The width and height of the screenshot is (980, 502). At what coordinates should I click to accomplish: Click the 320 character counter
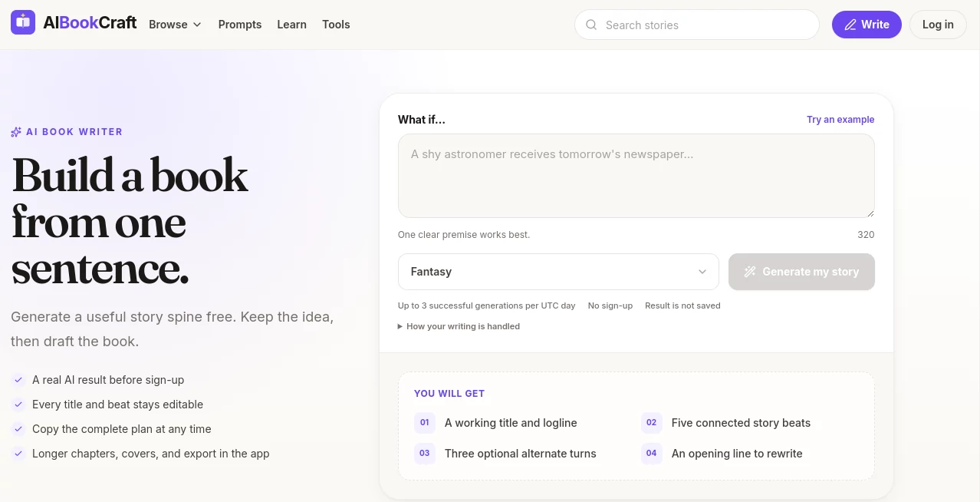[866, 235]
